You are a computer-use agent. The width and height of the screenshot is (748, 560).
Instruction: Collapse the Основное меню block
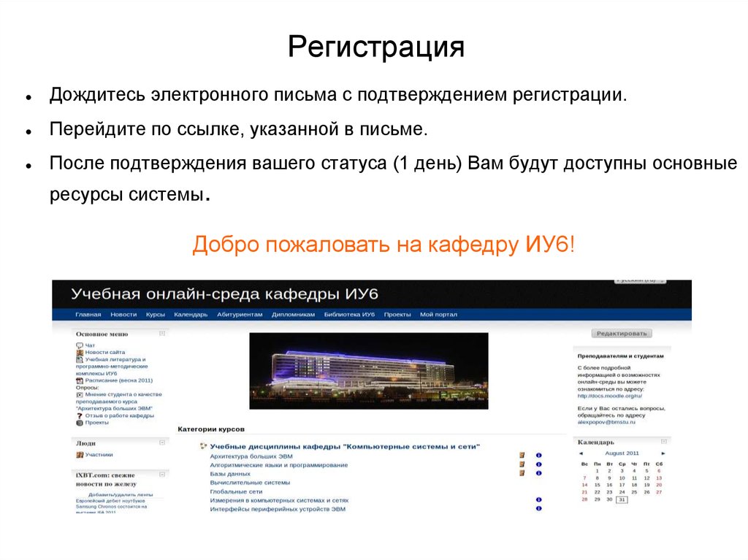162,334
